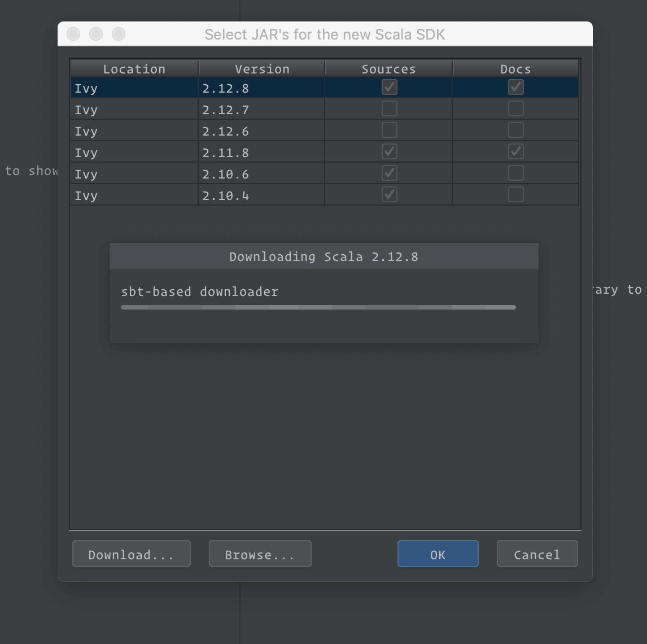Viewport: 647px width, 644px height.
Task: Click the dialog's minimize window button
Action: click(x=96, y=34)
